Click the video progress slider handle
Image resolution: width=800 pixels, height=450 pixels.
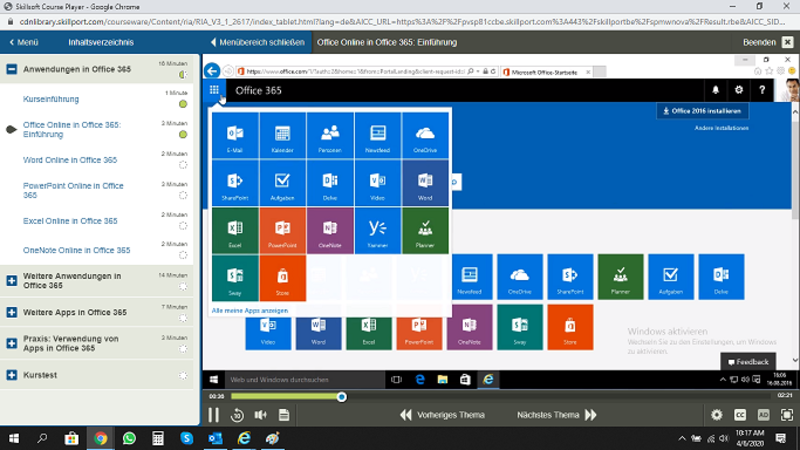(x=342, y=397)
